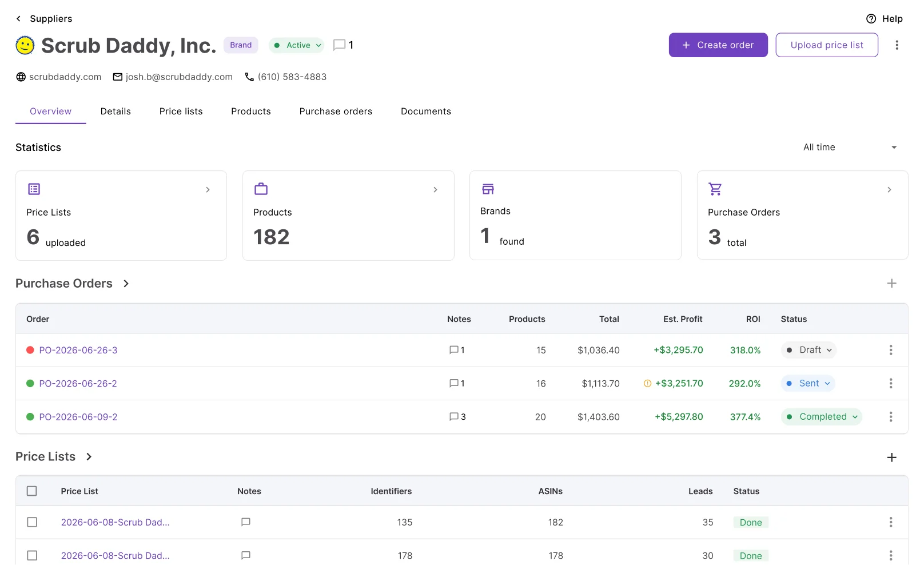Image resolution: width=924 pixels, height=565 pixels.
Task: Switch to the Overview tab
Action: point(51,112)
